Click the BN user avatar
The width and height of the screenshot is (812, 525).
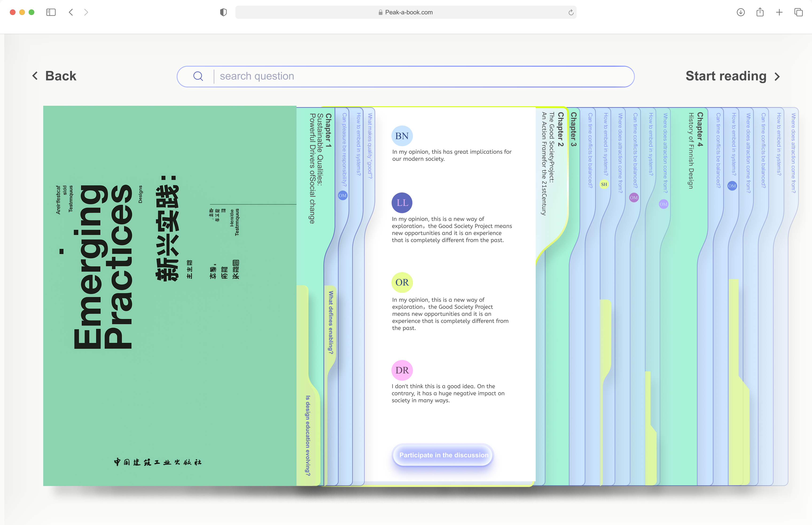(x=402, y=136)
